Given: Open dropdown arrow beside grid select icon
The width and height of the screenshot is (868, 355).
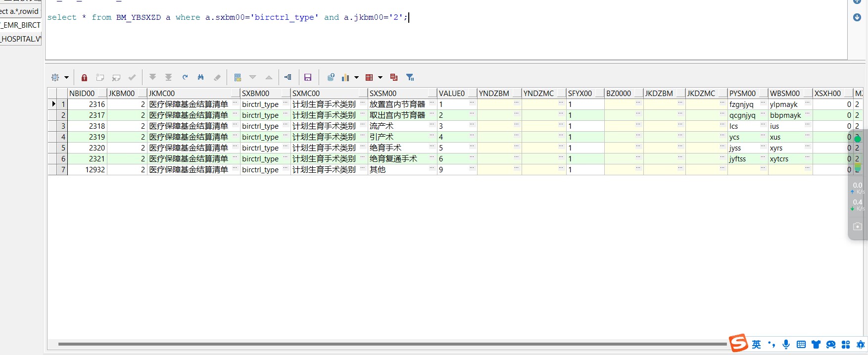Looking at the screenshot, I should click(66, 78).
